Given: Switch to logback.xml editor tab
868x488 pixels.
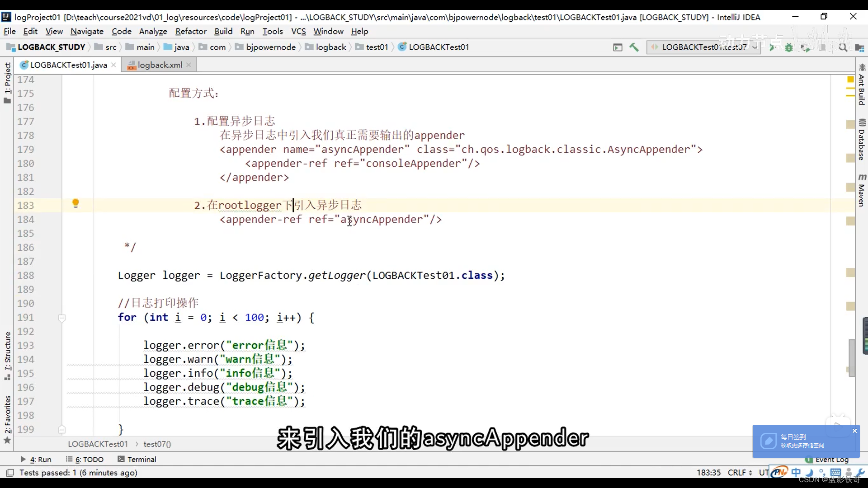Looking at the screenshot, I should [x=160, y=65].
